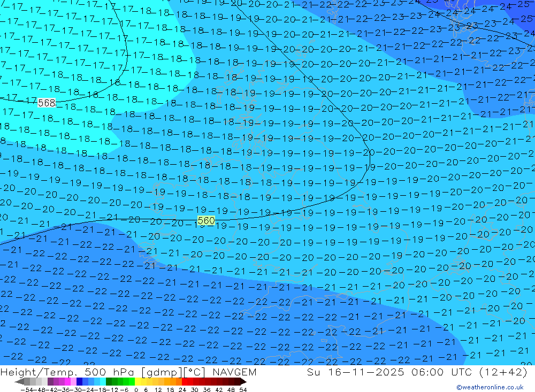Click the 'Su 16-11-2025 06:00 UTC' date text
This screenshot has width=535, height=392.
389,372
